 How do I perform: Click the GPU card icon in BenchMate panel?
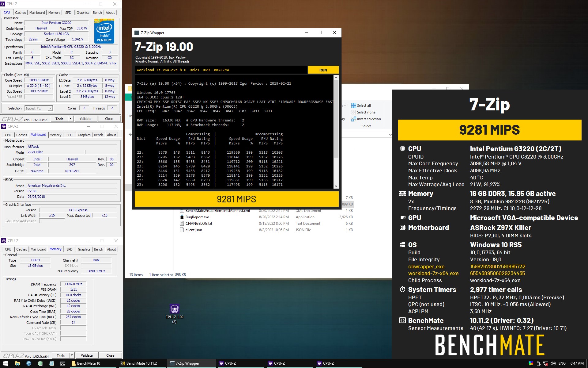(x=402, y=217)
